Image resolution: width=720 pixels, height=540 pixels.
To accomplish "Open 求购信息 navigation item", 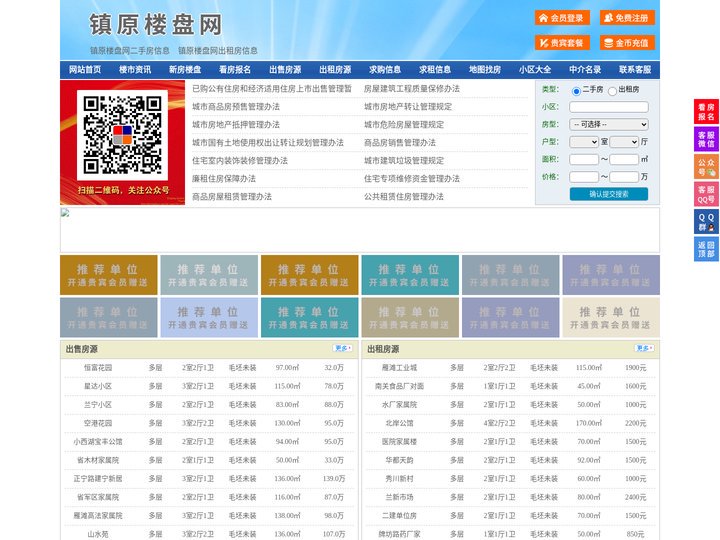I will [385, 70].
